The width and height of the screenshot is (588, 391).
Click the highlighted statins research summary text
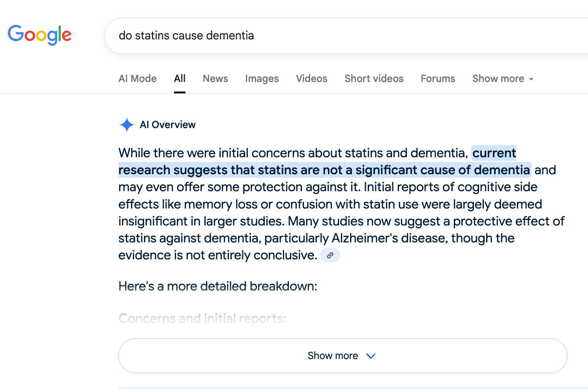point(324,170)
